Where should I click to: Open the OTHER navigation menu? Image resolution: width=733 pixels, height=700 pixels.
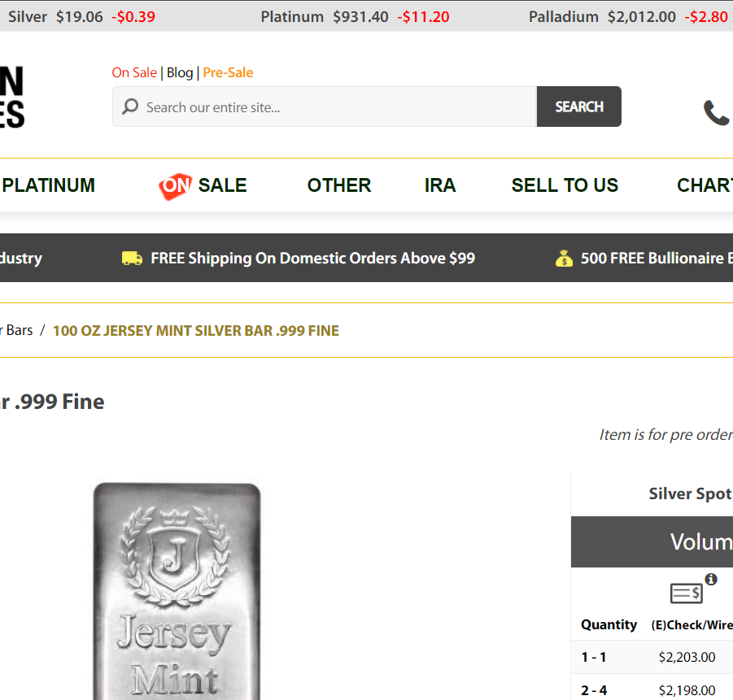(x=338, y=185)
